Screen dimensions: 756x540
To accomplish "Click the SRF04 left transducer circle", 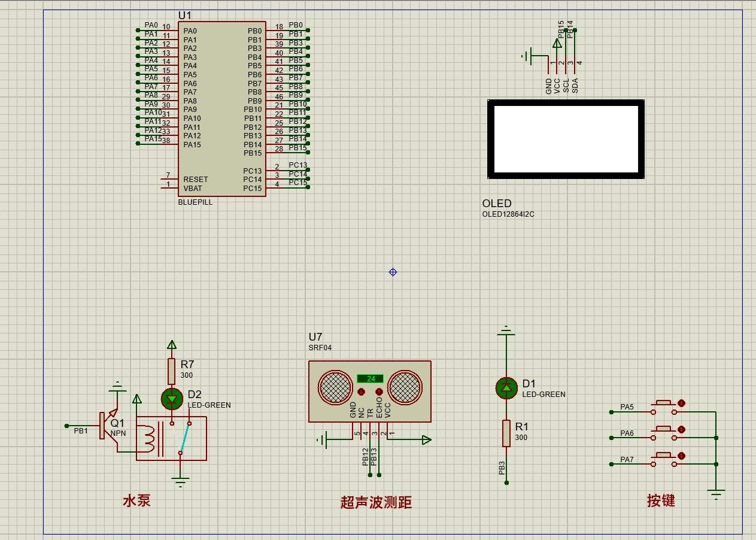I will pos(335,387).
